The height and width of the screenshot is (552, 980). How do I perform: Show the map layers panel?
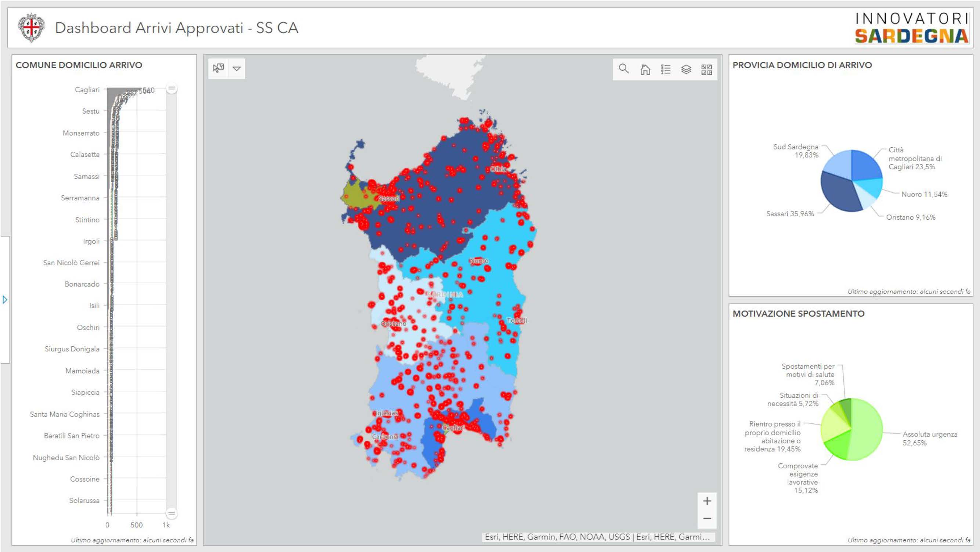click(686, 69)
